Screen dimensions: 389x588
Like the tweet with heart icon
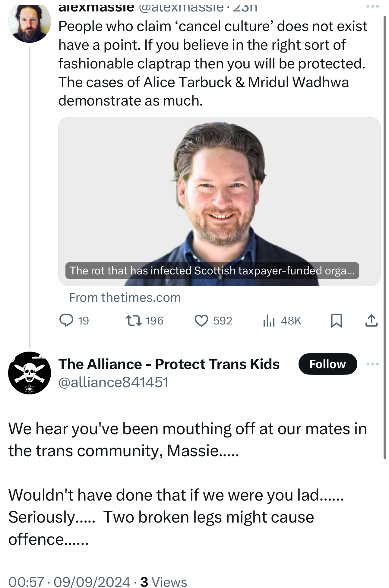tap(201, 321)
